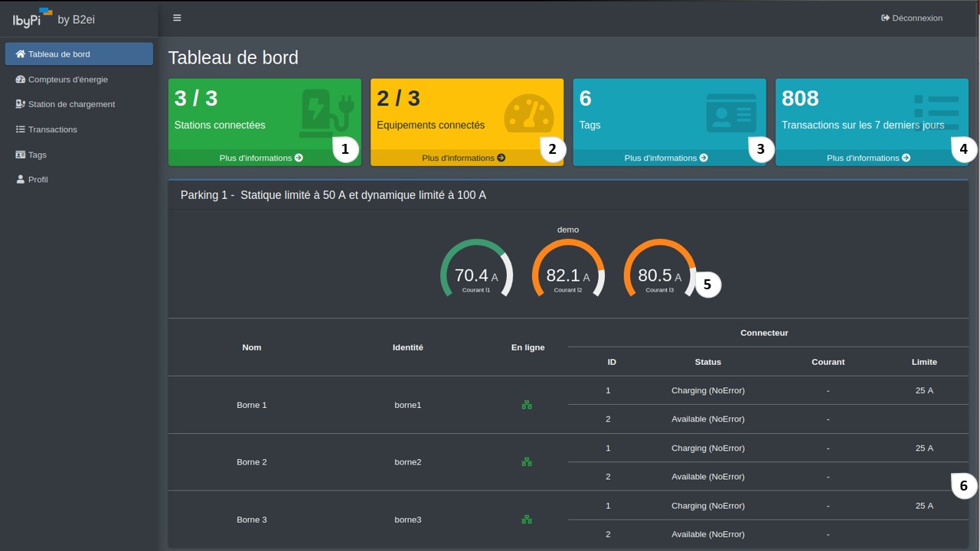Click the ID card icon on Tags card

pos(731,113)
